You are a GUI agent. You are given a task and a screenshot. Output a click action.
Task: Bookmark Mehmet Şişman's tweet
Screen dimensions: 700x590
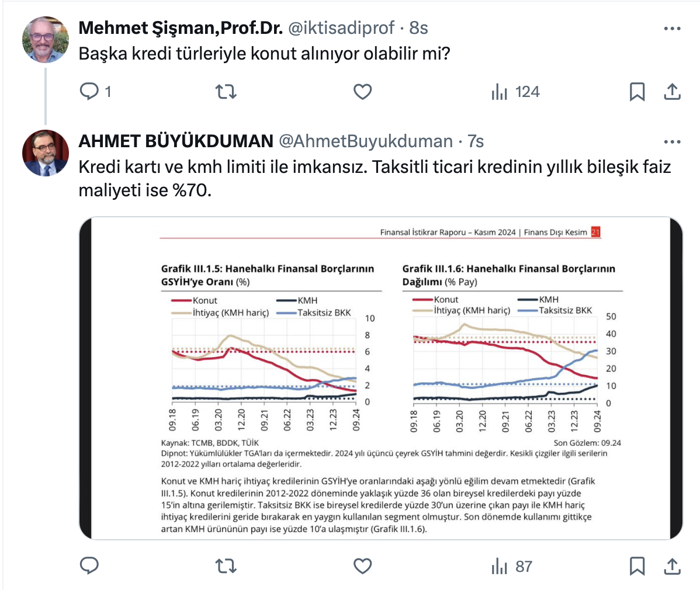coord(637,92)
